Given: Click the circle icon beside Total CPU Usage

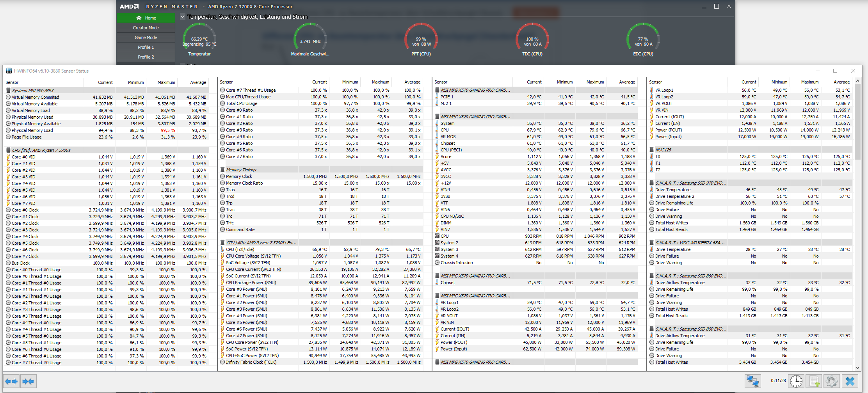Looking at the screenshot, I should [x=222, y=103].
